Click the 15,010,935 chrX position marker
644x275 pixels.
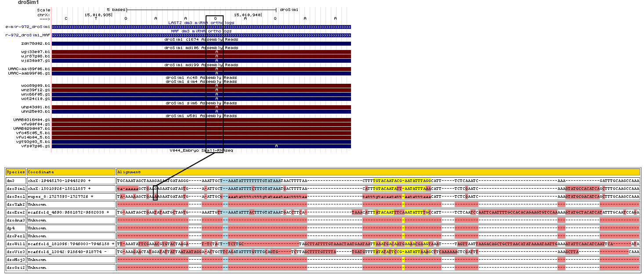click(x=98, y=14)
